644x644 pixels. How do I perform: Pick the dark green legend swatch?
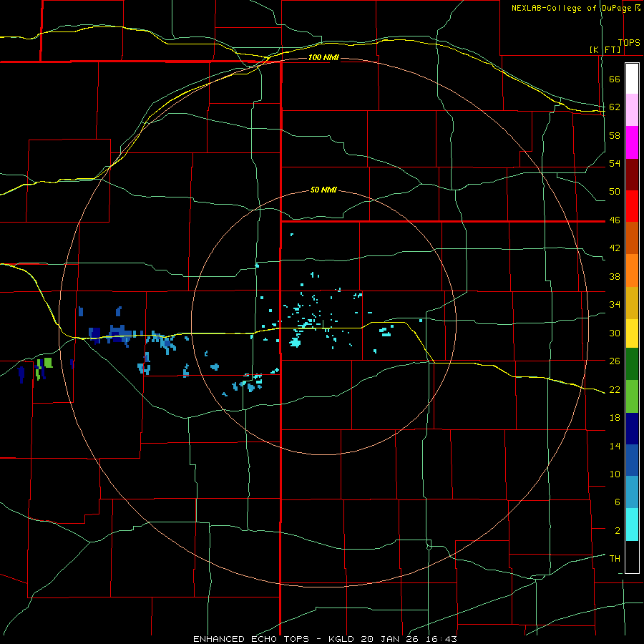(x=632, y=364)
